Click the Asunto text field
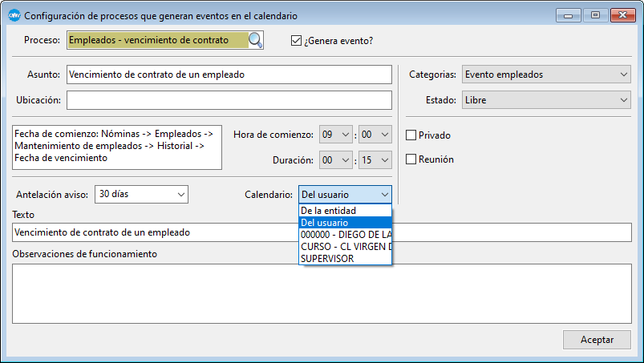The image size is (644, 363). (x=229, y=75)
